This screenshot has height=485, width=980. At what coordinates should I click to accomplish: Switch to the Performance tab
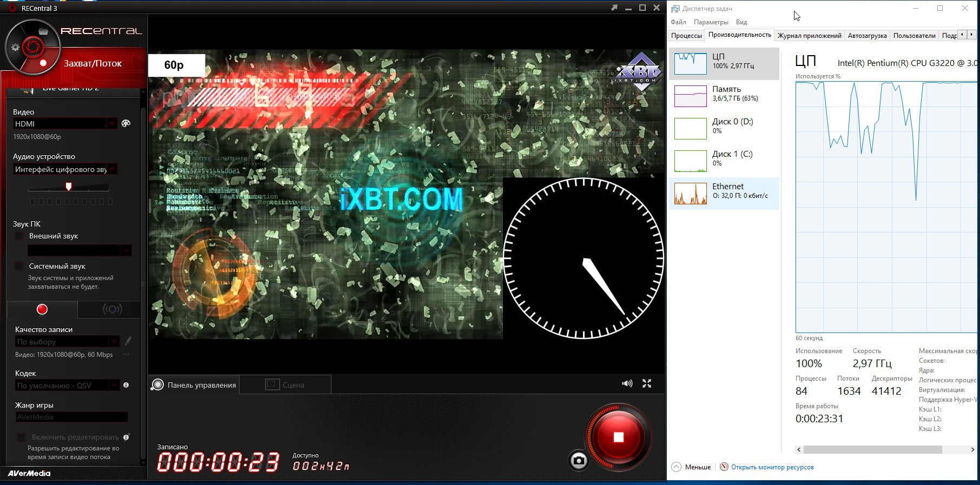pos(739,35)
